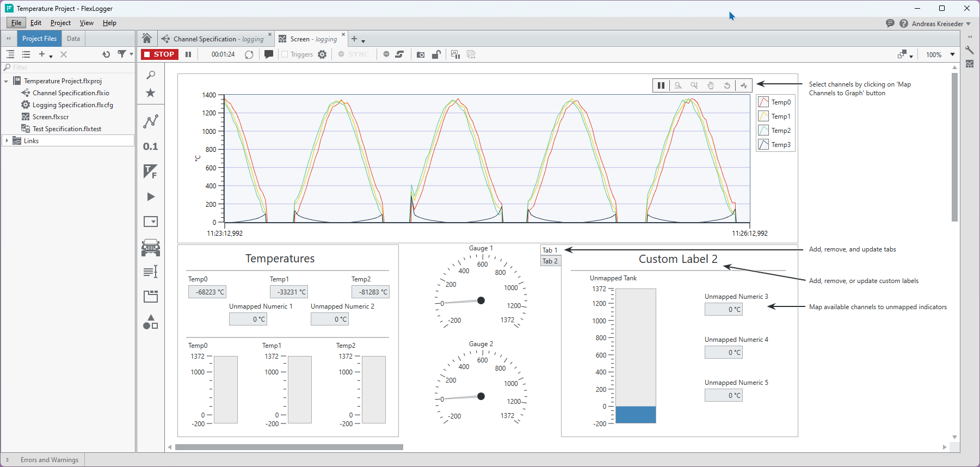Open the Edit menu
980x467 pixels.
click(36, 23)
